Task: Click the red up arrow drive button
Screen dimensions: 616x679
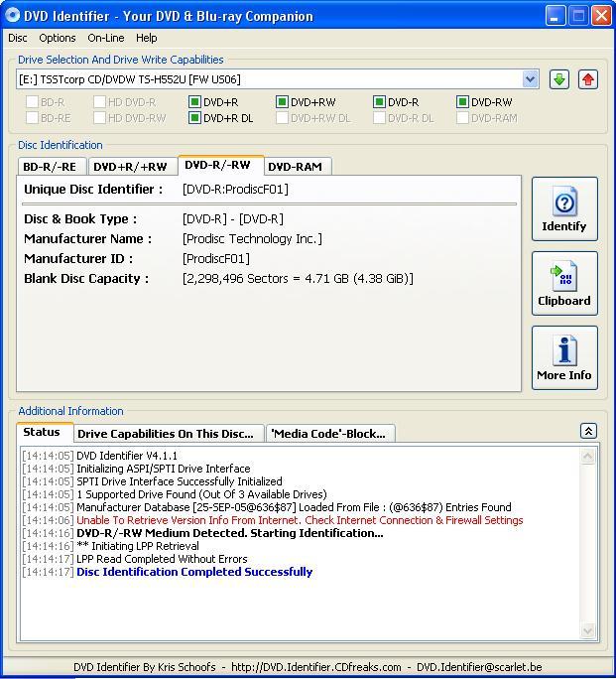Action: point(588,79)
